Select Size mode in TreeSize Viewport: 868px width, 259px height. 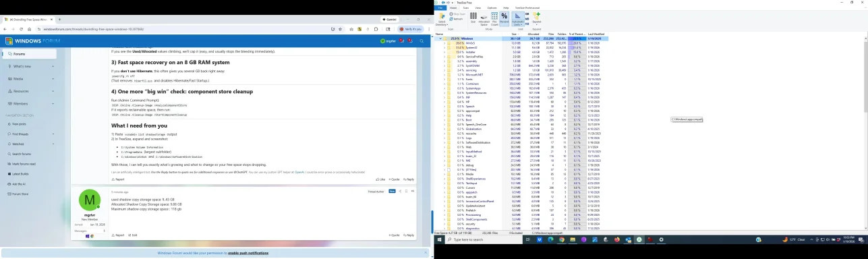473,18
